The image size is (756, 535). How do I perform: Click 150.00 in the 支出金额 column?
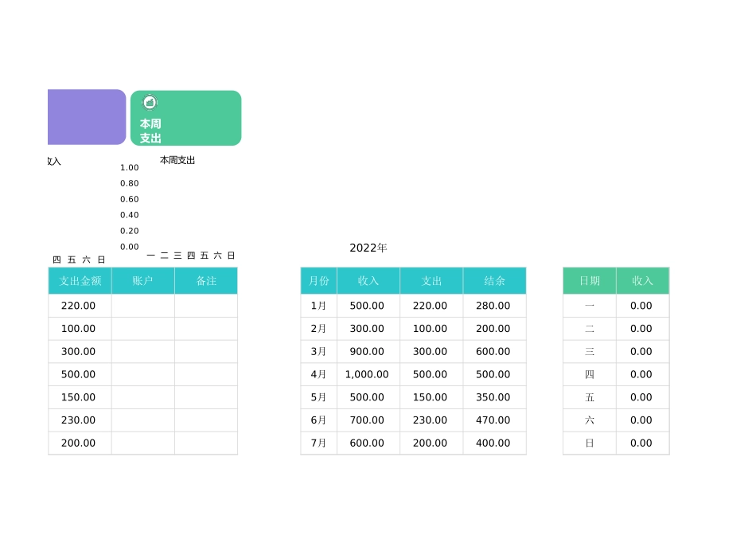(79, 397)
